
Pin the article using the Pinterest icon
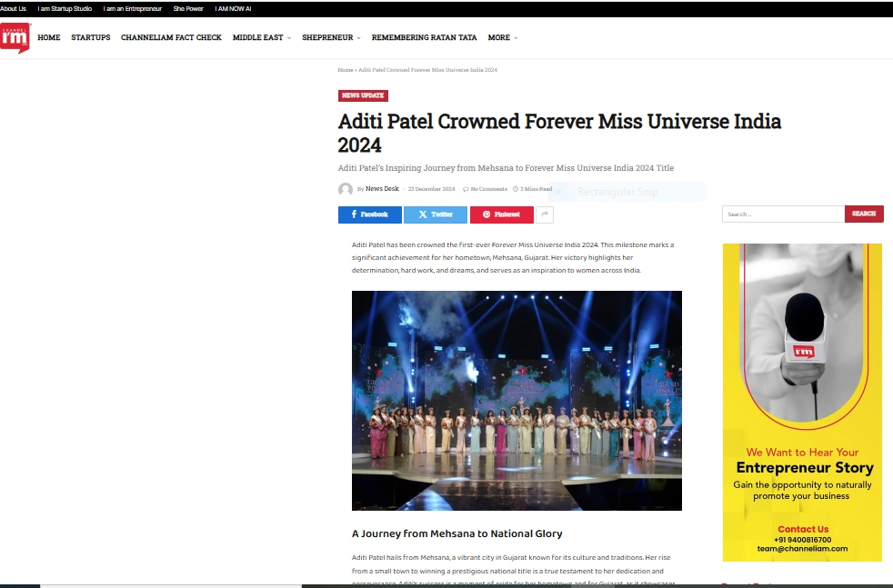coord(501,214)
